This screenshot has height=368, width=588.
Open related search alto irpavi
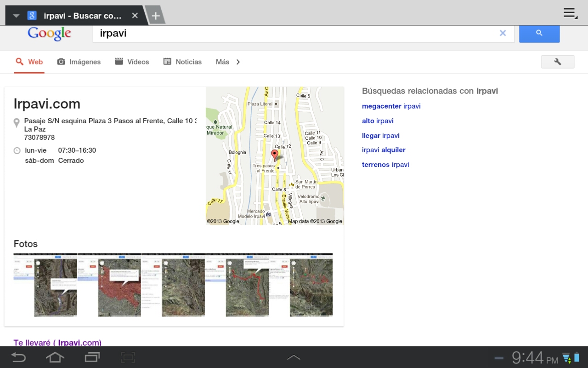pos(378,121)
